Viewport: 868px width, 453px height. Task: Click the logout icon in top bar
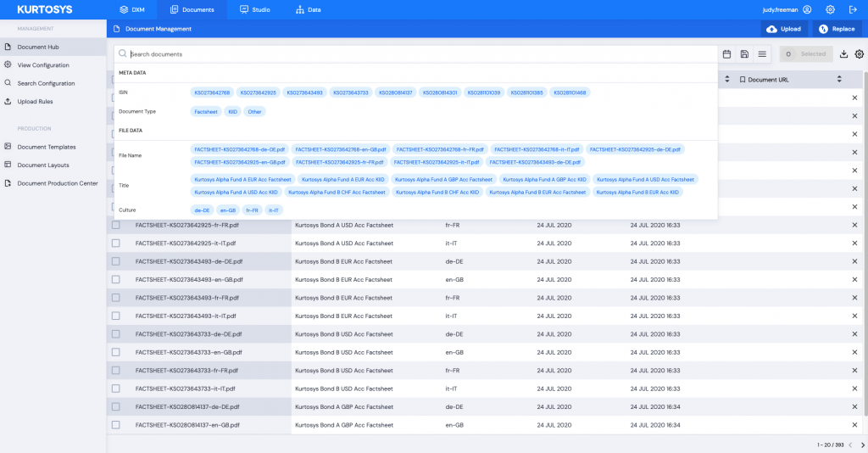(853, 9)
